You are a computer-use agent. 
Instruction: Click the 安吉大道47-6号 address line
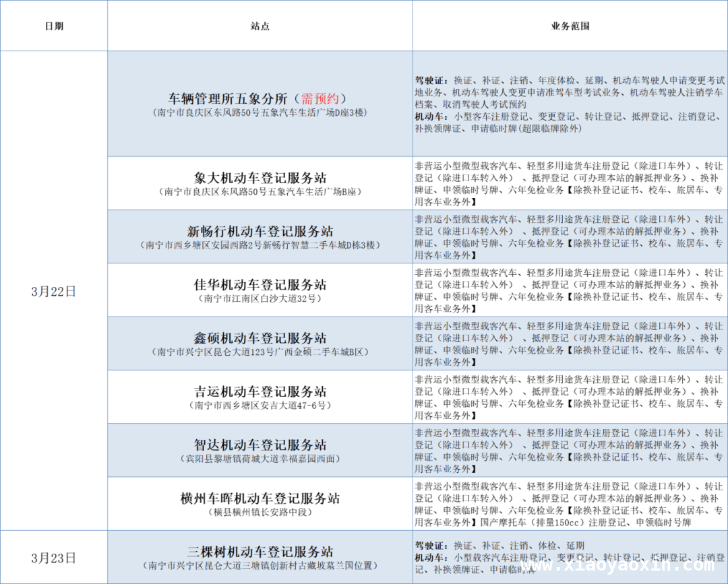coord(260,405)
